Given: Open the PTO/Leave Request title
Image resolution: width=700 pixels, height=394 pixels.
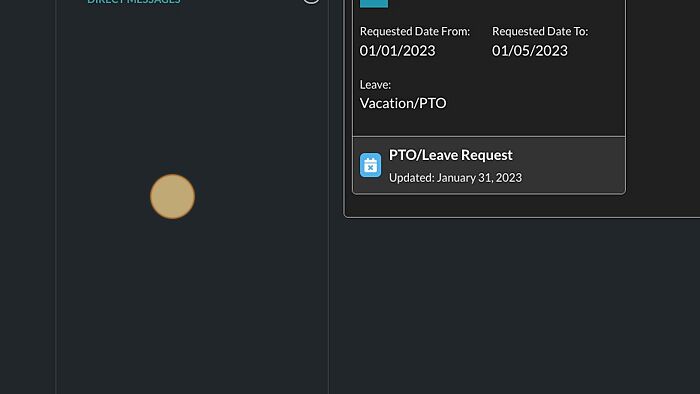Looking at the screenshot, I should pyautogui.click(x=450, y=155).
